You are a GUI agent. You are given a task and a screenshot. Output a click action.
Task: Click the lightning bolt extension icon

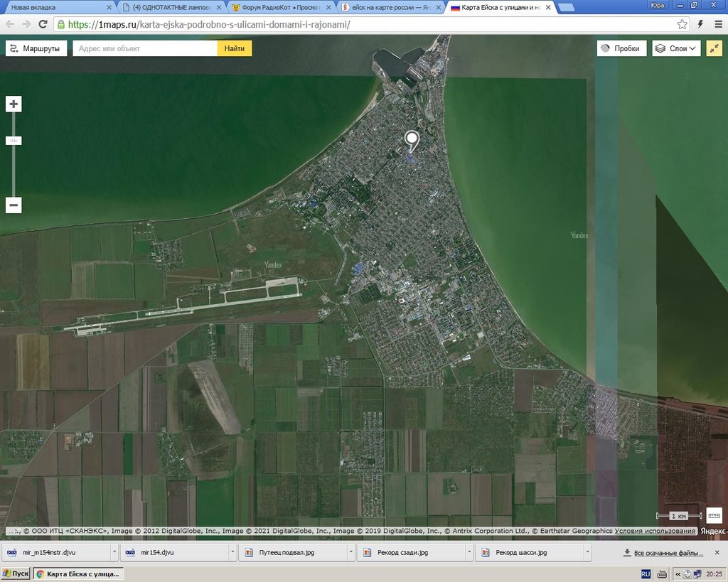(700, 24)
